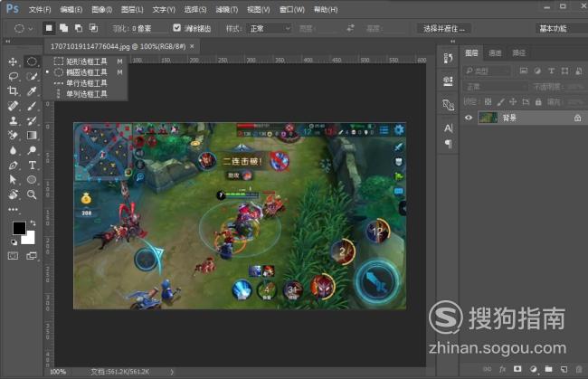Select the Move tool

(13, 62)
